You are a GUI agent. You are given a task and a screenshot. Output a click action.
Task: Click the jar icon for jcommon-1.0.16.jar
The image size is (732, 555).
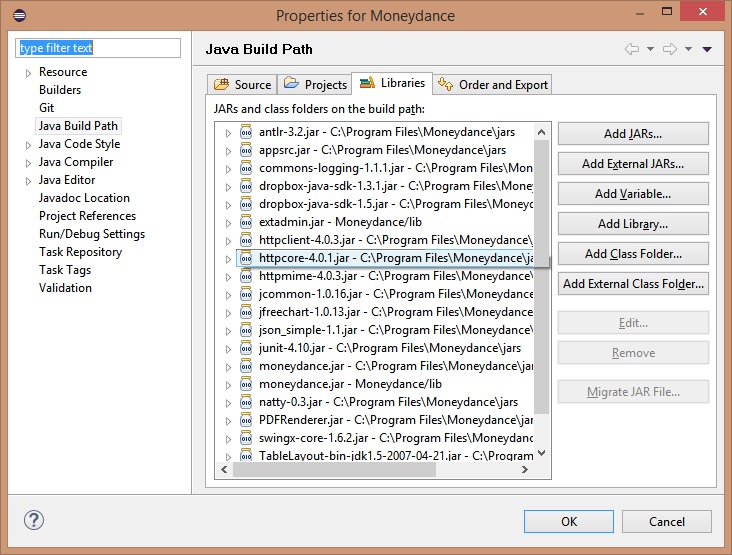tap(246, 294)
